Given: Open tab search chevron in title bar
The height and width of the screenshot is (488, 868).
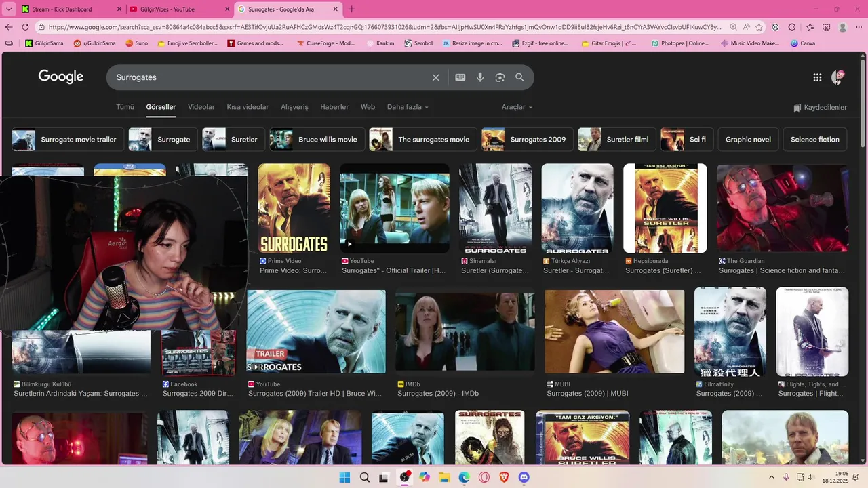Looking at the screenshot, I should coord(9,9).
